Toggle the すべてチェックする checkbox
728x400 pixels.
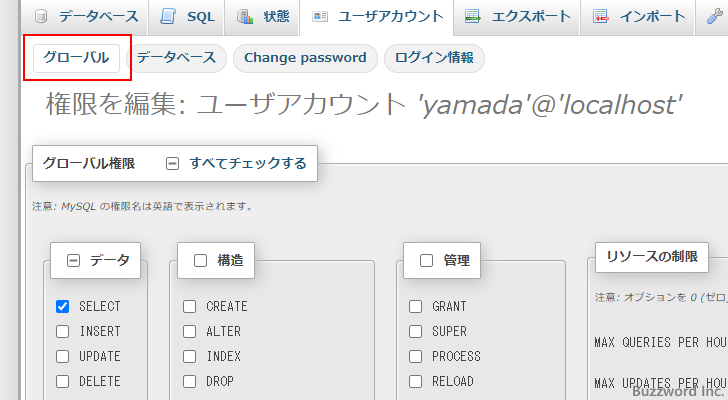click(x=172, y=163)
